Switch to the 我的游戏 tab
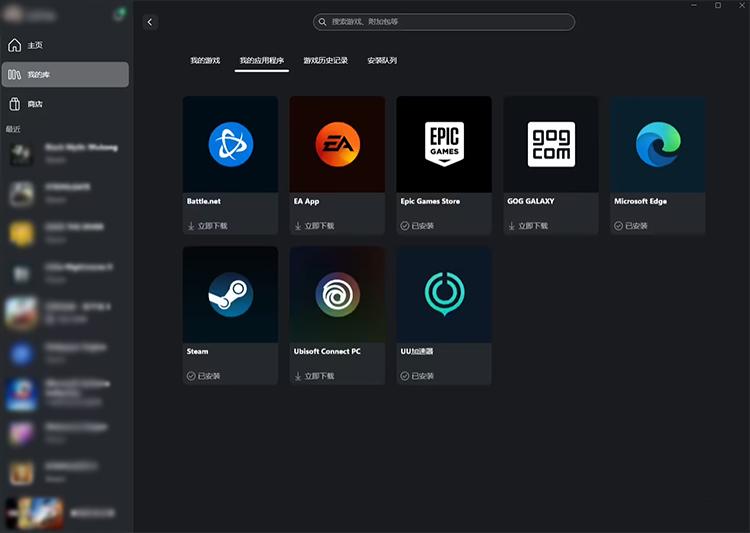 point(205,61)
